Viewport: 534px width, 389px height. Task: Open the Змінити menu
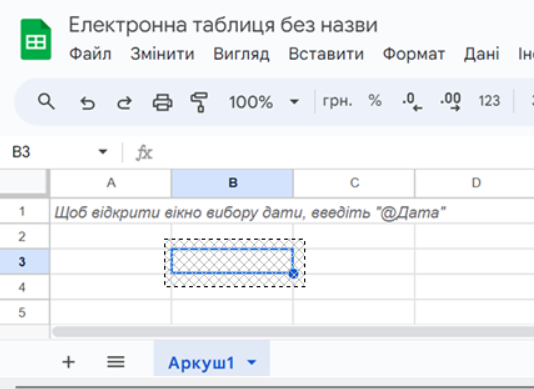pyautogui.click(x=162, y=54)
